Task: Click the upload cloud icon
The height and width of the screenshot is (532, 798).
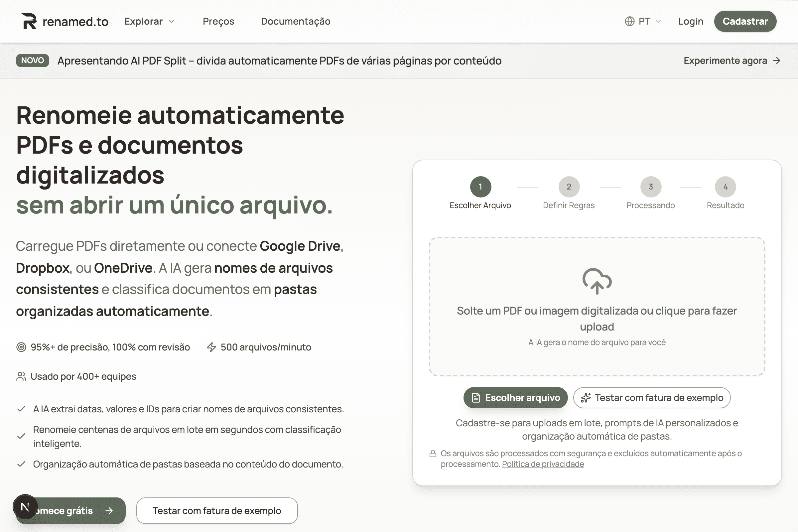Action: 598,281
